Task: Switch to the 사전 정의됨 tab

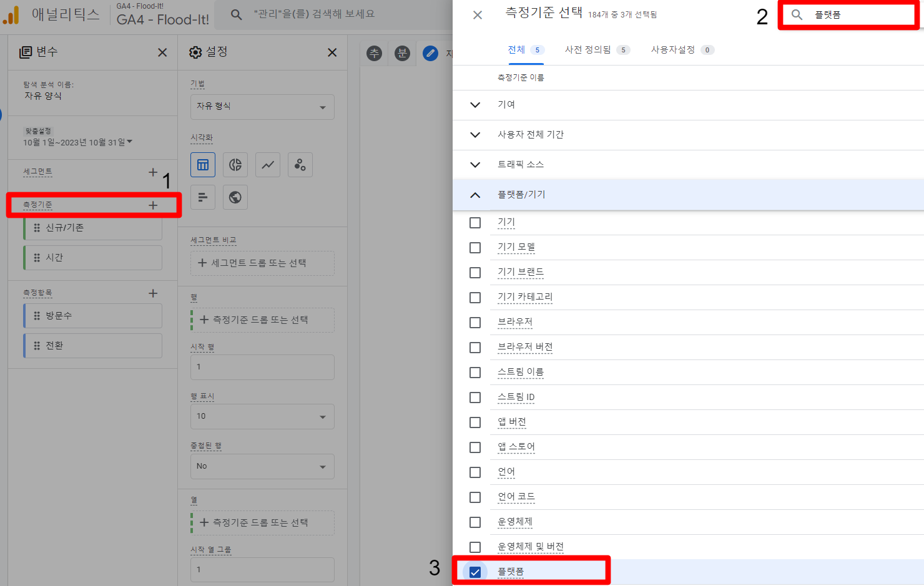Action: (x=596, y=50)
